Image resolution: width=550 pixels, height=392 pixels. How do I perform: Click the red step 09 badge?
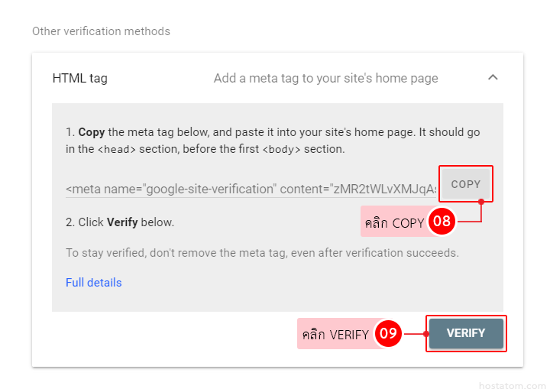click(389, 334)
